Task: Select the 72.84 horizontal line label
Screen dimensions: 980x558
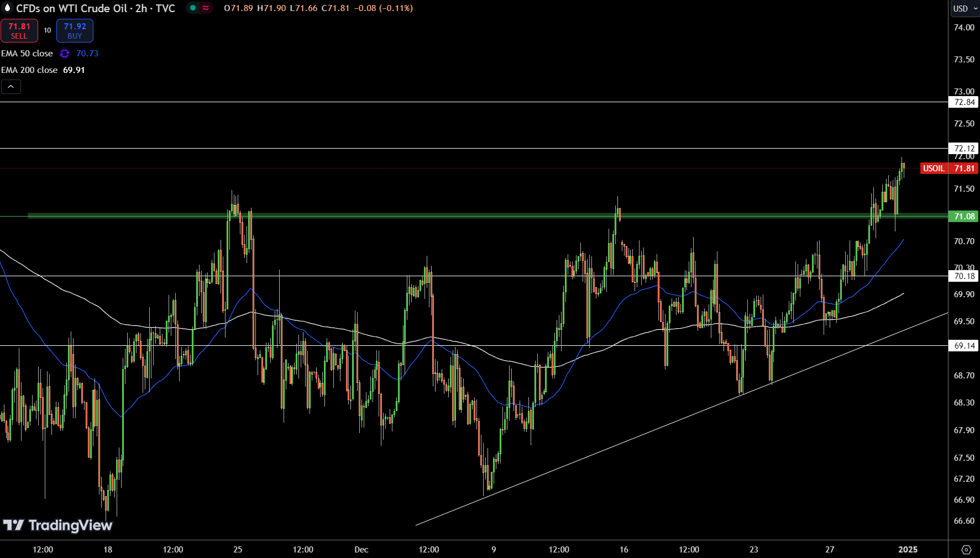Action: 964,102
